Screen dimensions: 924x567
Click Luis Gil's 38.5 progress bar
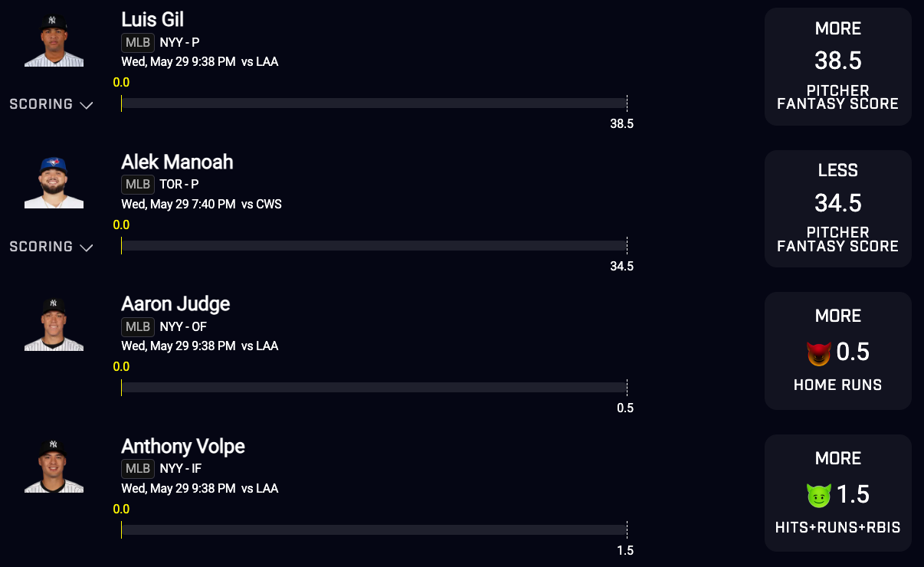click(374, 103)
